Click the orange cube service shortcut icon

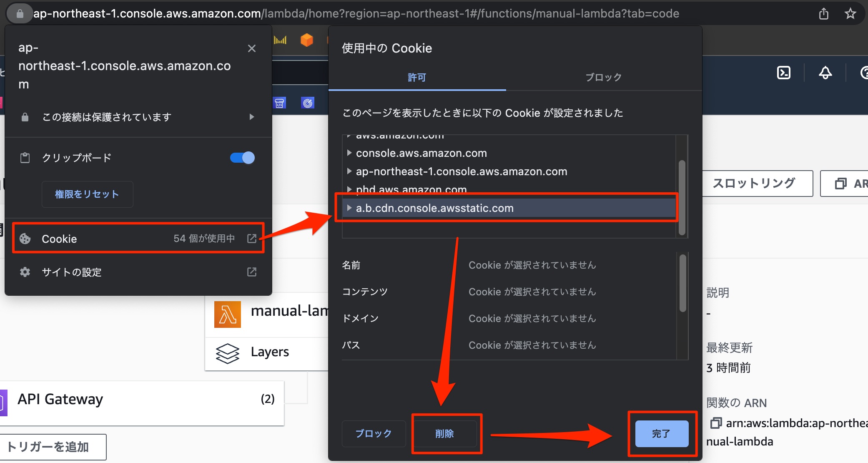[x=307, y=40]
